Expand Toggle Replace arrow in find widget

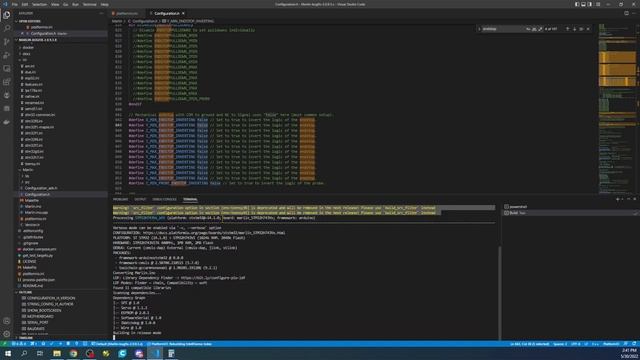tap(480, 29)
